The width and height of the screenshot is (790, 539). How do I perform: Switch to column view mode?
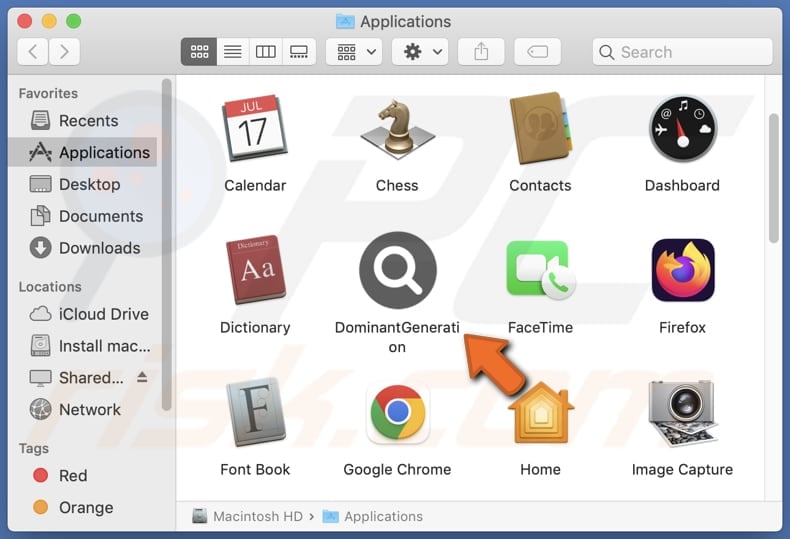pos(266,52)
